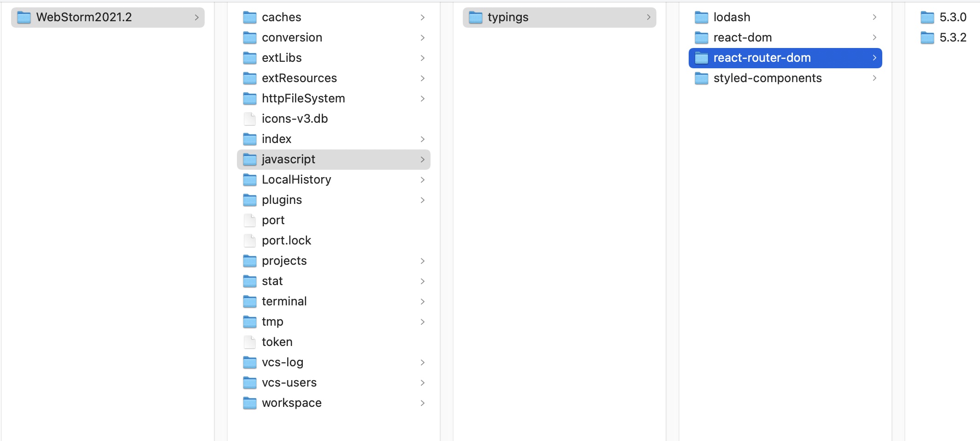Select the 'WebStorm2021.2' folder name
This screenshot has width=980, height=441.
84,18
